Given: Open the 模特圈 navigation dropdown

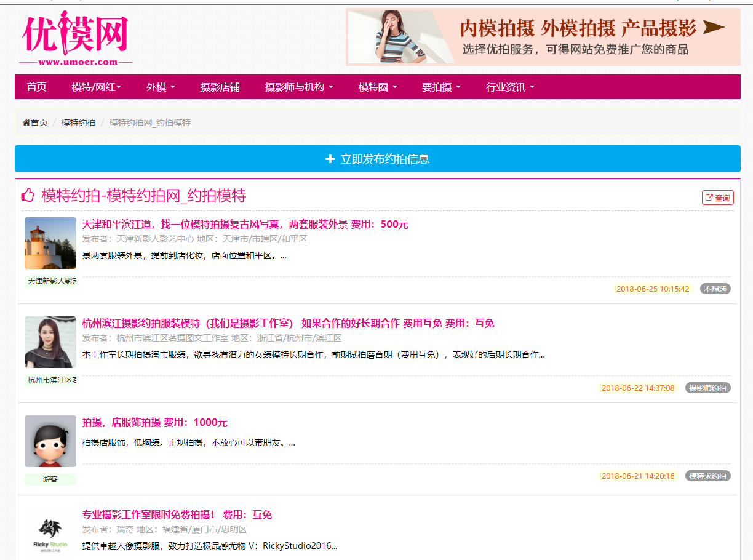Looking at the screenshot, I should point(378,87).
